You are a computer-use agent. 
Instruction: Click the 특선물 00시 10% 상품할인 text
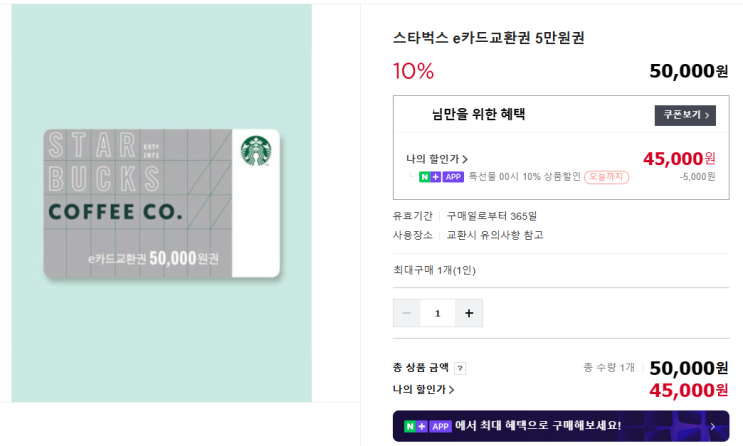pos(523,177)
